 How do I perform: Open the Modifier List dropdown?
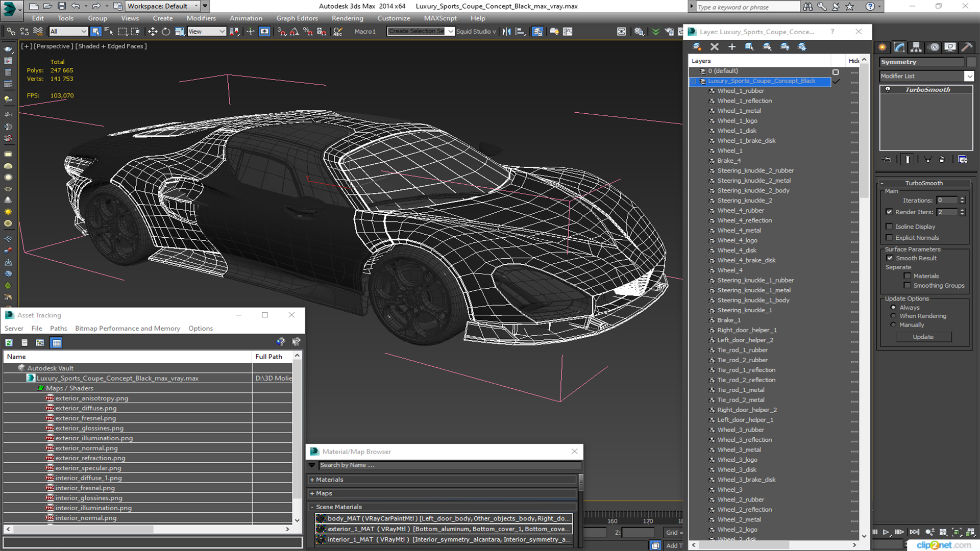coord(969,76)
